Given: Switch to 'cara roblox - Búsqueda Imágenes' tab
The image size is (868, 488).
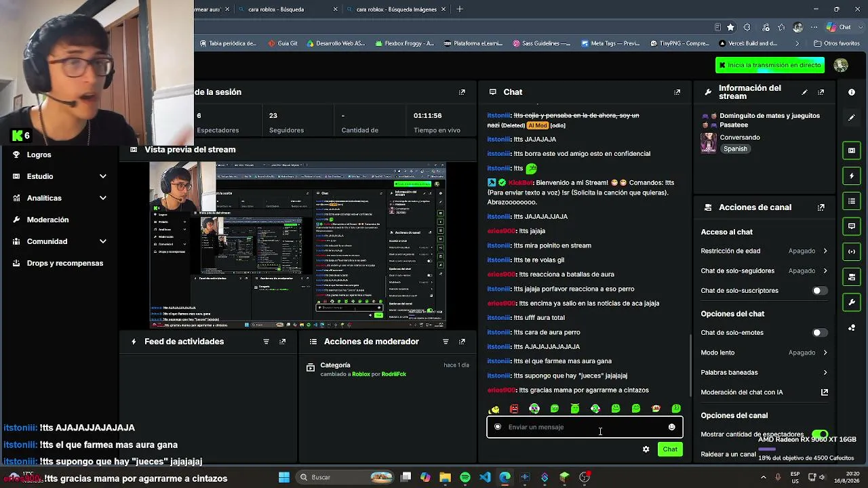Looking at the screenshot, I should (x=396, y=9).
